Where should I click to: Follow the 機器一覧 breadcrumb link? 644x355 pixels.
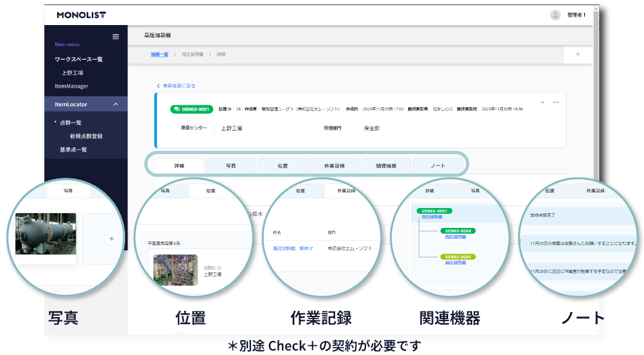pos(160,54)
